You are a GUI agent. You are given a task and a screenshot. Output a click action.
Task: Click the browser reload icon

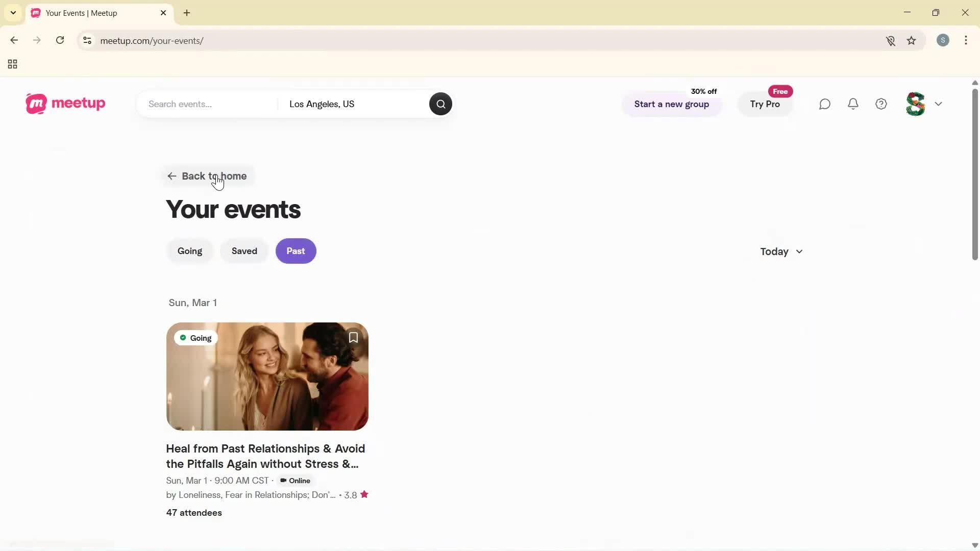click(60, 40)
